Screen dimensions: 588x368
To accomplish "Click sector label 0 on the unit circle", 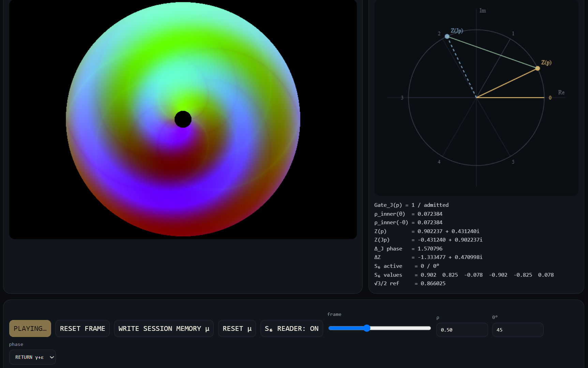I will [550, 98].
